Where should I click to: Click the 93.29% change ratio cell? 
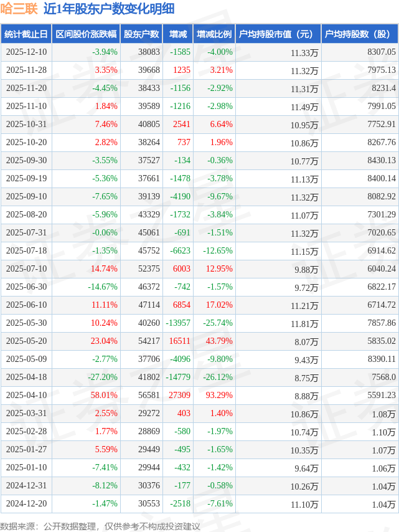click(220, 396)
